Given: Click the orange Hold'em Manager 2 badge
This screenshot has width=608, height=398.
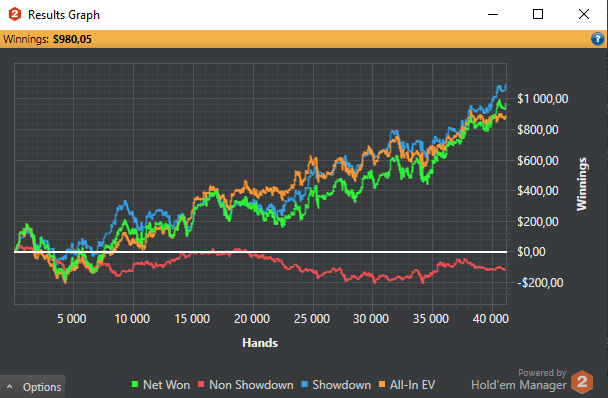Looking at the screenshot, I should point(582,382).
